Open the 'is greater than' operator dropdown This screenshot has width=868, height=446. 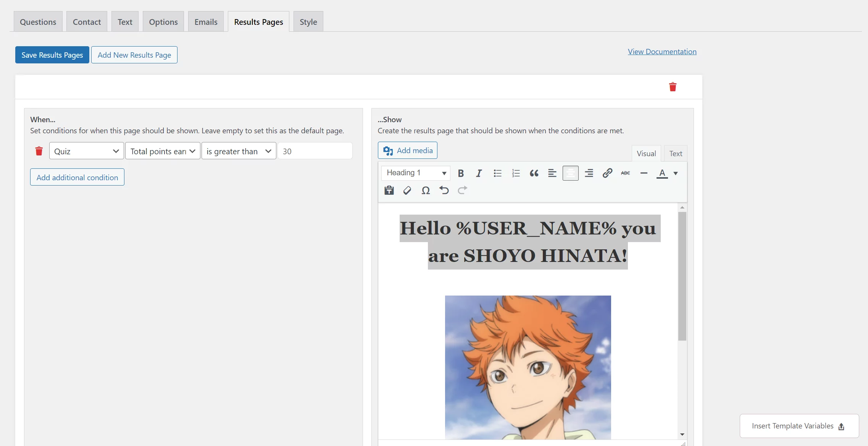point(239,151)
